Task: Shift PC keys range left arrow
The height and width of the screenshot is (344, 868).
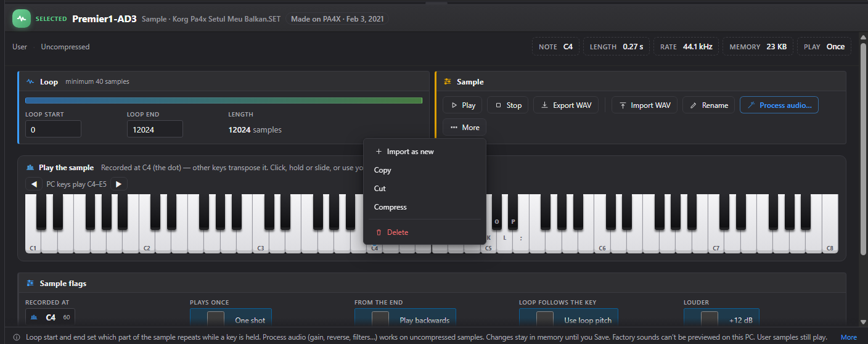Action: point(33,184)
